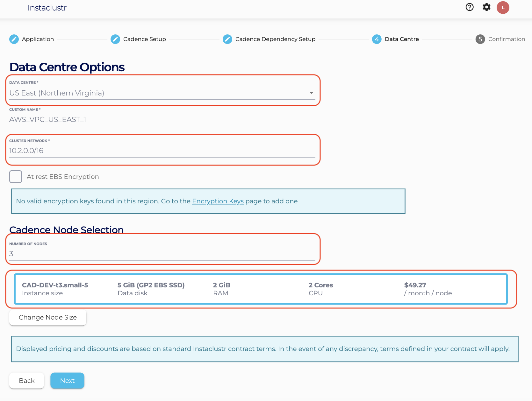Go to the Cadence Setup step label
Screen dimensions: 532x401
click(144, 39)
